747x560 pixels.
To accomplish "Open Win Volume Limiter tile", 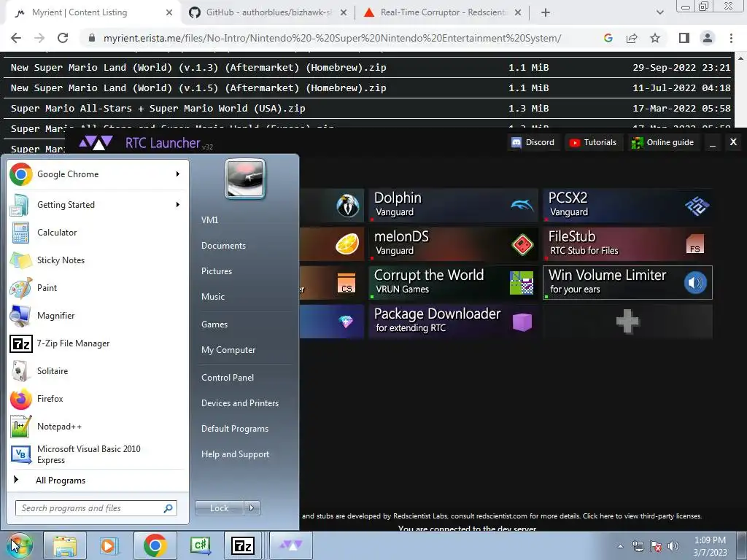I will 628,282.
